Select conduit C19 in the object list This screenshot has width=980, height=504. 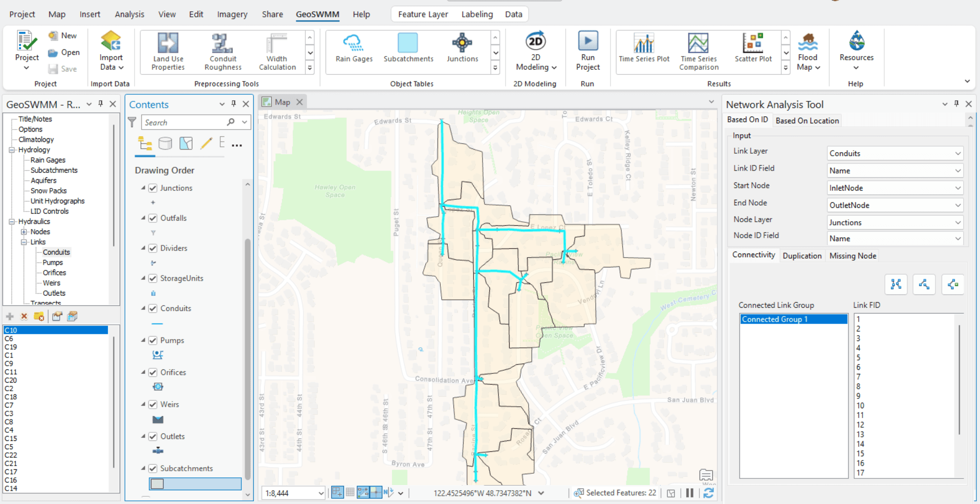click(11, 347)
